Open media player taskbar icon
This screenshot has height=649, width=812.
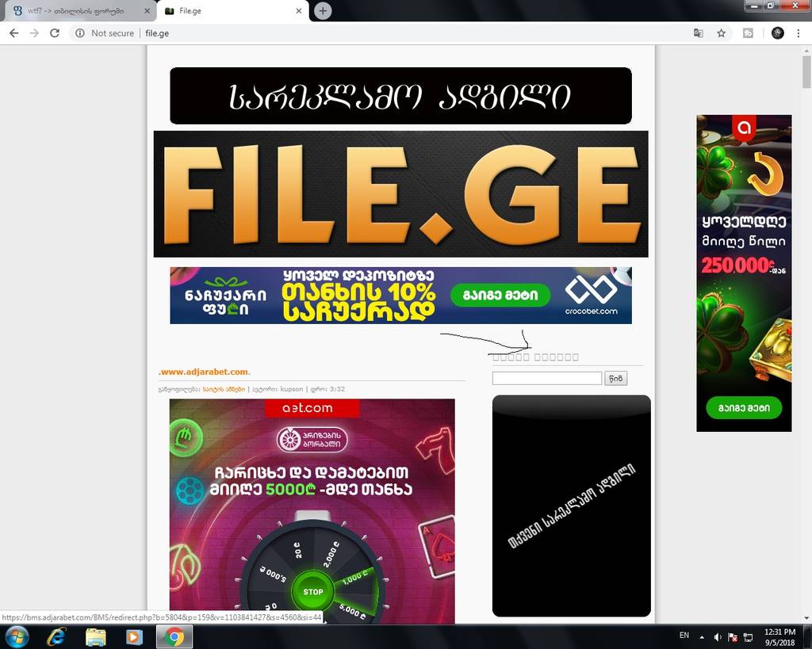(134, 636)
